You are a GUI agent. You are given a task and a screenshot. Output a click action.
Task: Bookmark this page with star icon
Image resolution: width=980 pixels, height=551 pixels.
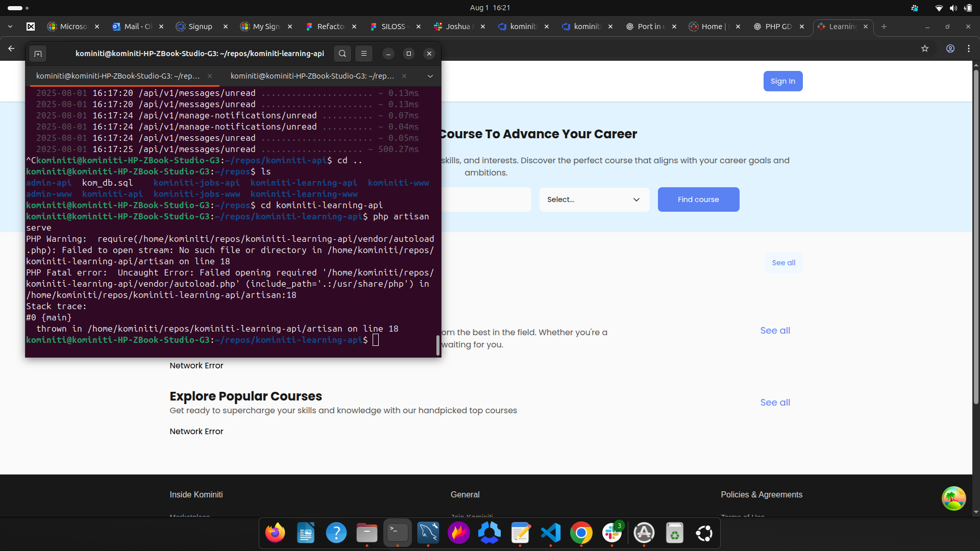coord(925,48)
